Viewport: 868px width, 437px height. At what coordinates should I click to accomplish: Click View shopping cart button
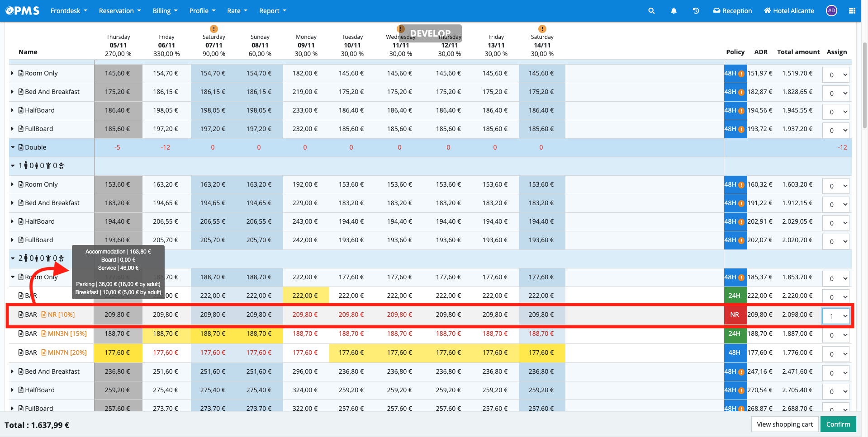tap(784, 424)
